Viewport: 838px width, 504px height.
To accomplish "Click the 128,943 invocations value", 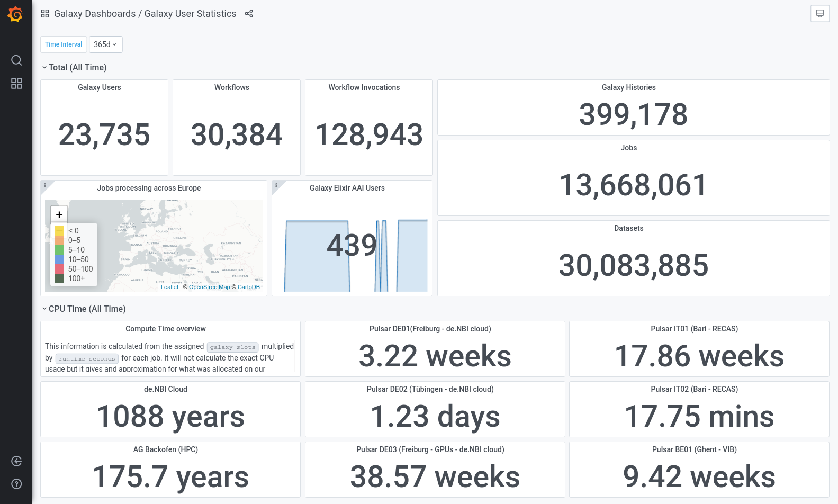I will [x=369, y=134].
